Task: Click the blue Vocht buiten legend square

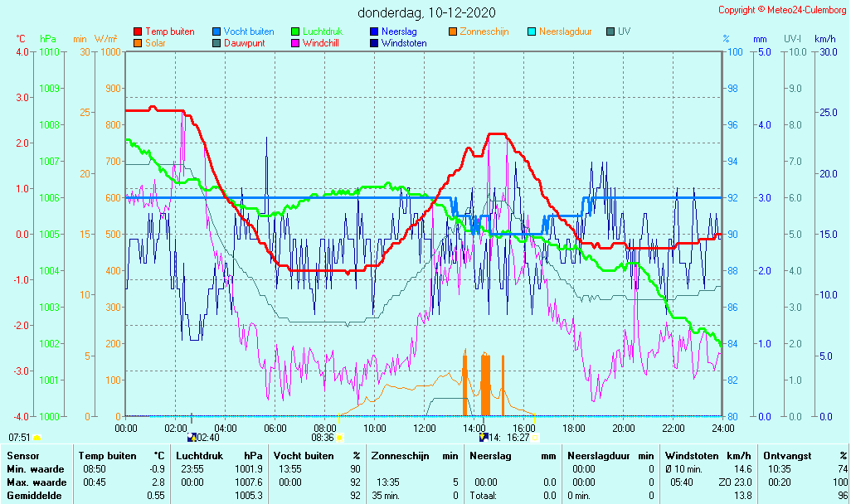Action: 216,31
